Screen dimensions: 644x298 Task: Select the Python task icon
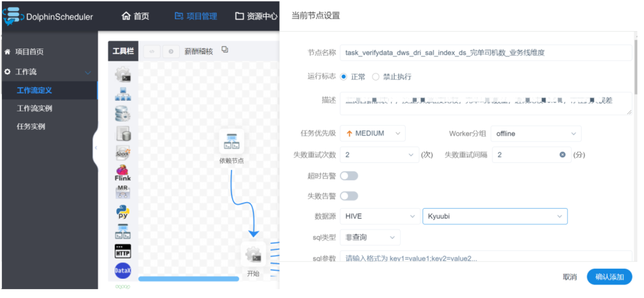coord(123,212)
